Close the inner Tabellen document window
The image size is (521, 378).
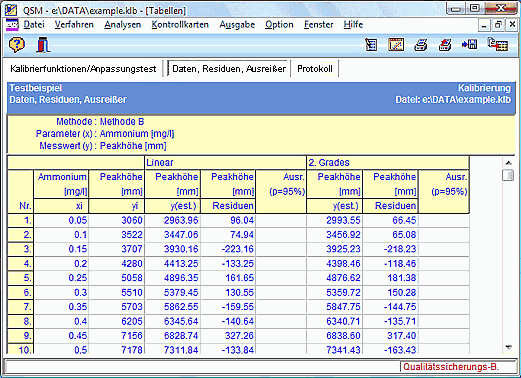[512, 25]
